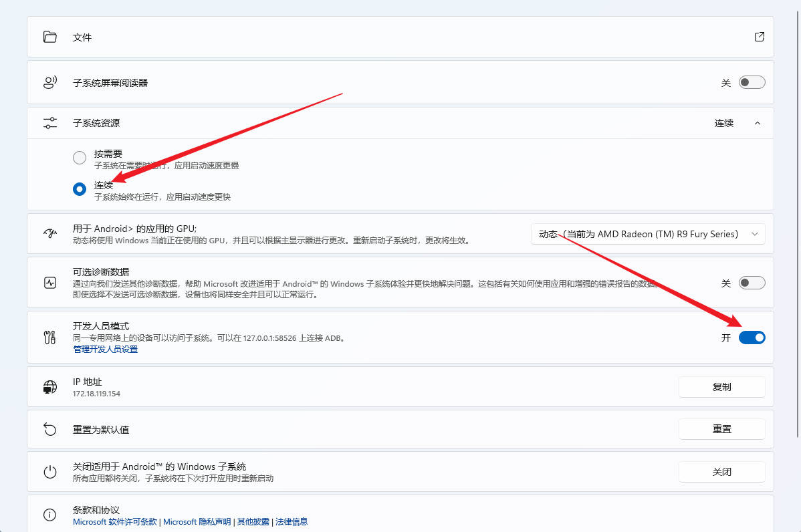The height and width of the screenshot is (532, 801).
Task: Select the 按需要 radio option
Action: click(x=79, y=158)
